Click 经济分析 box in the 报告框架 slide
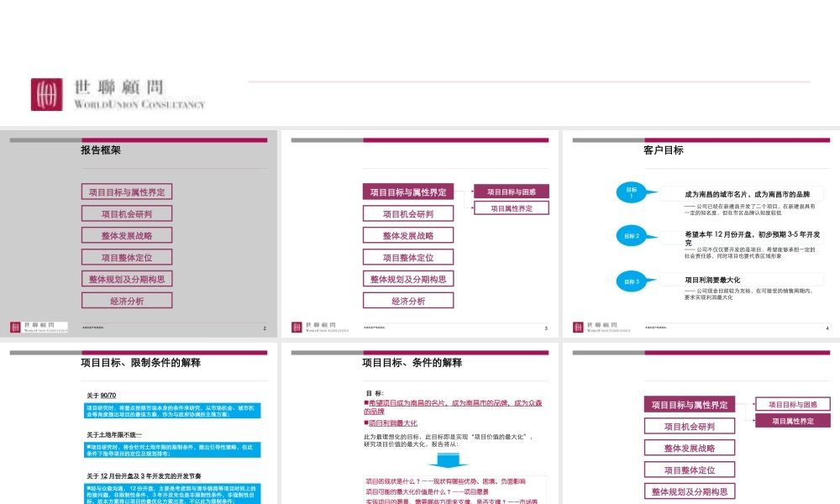Viewport: 840px width, 504px height. (x=127, y=301)
